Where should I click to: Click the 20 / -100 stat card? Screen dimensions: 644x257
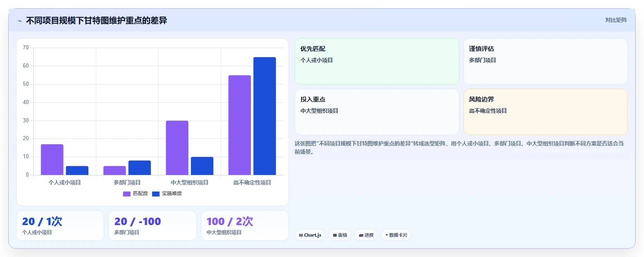tap(152, 225)
